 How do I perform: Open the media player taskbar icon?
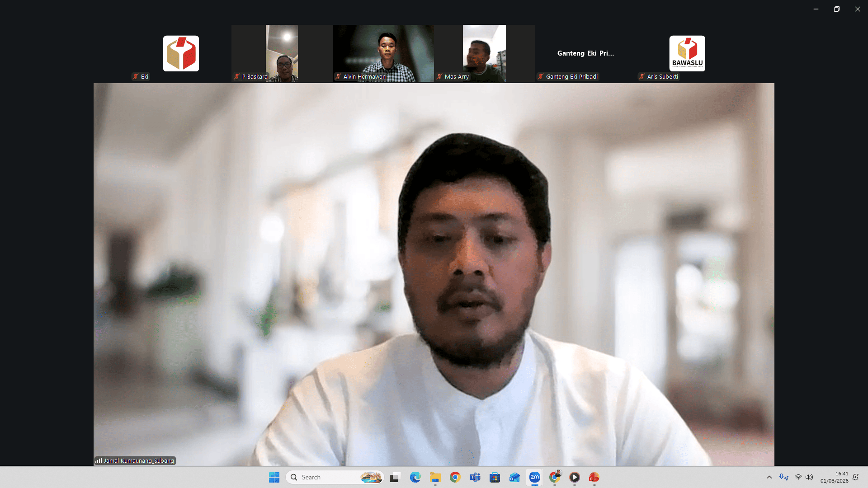[x=574, y=477]
